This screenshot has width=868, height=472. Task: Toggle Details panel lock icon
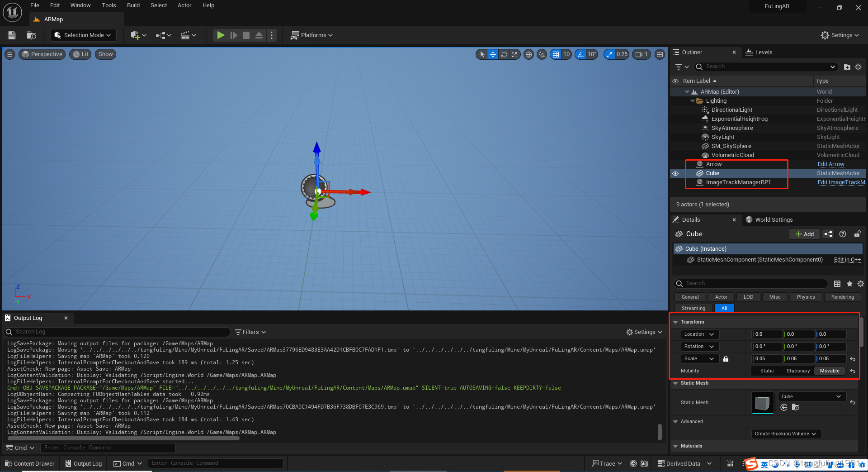click(x=857, y=234)
